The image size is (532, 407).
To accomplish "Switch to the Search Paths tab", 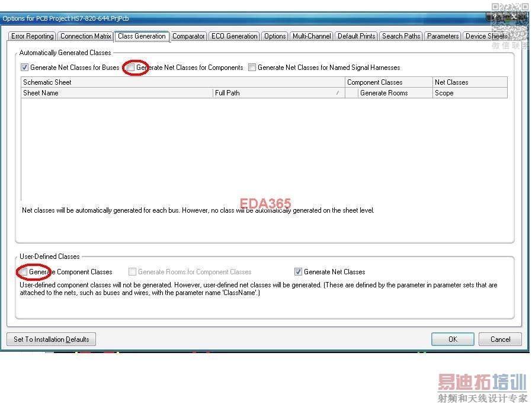I will pyautogui.click(x=400, y=36).
